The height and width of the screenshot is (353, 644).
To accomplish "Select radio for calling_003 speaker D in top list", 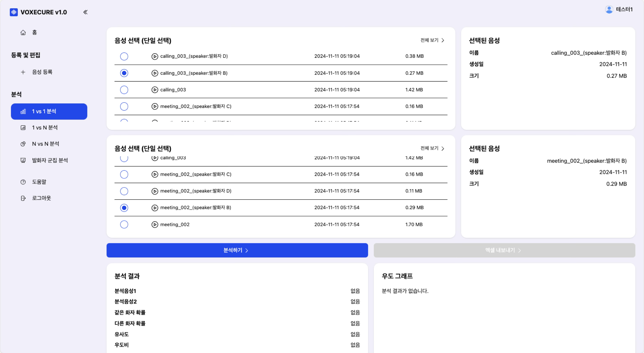I will point(124,56).
